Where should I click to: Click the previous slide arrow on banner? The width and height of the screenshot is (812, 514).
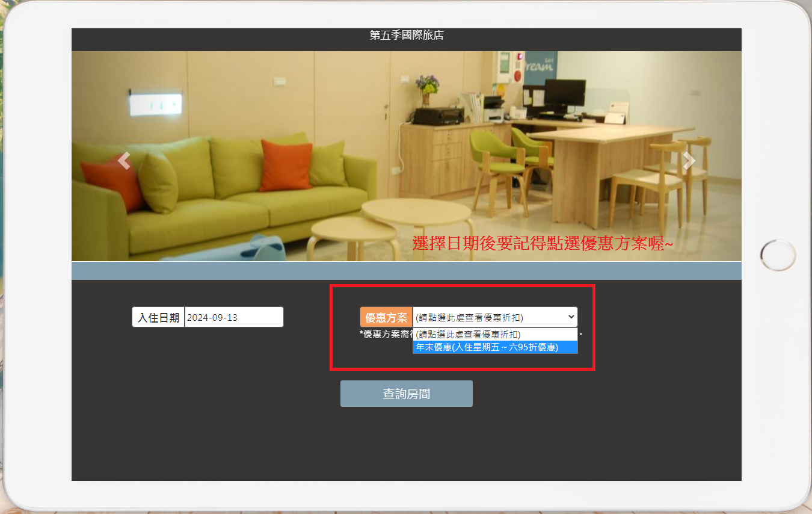(124, 161)
